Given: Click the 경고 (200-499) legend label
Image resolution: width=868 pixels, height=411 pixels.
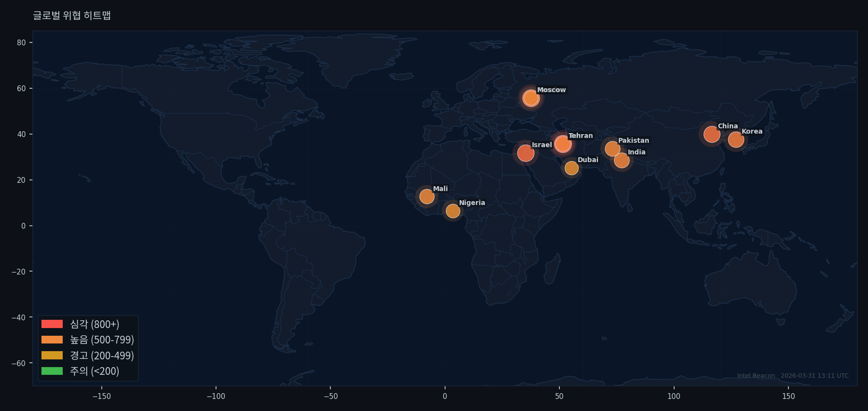Looking at the screenshot, I should (102, 356).
